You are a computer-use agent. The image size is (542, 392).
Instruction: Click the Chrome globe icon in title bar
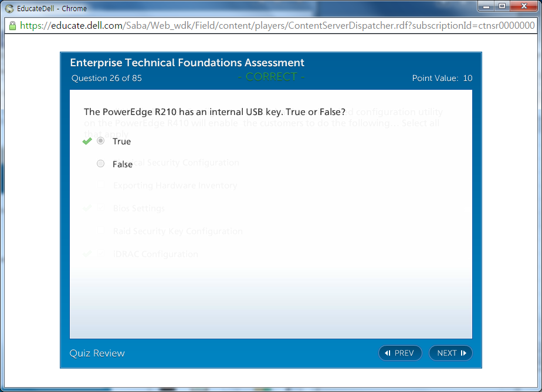coord(9,9)
